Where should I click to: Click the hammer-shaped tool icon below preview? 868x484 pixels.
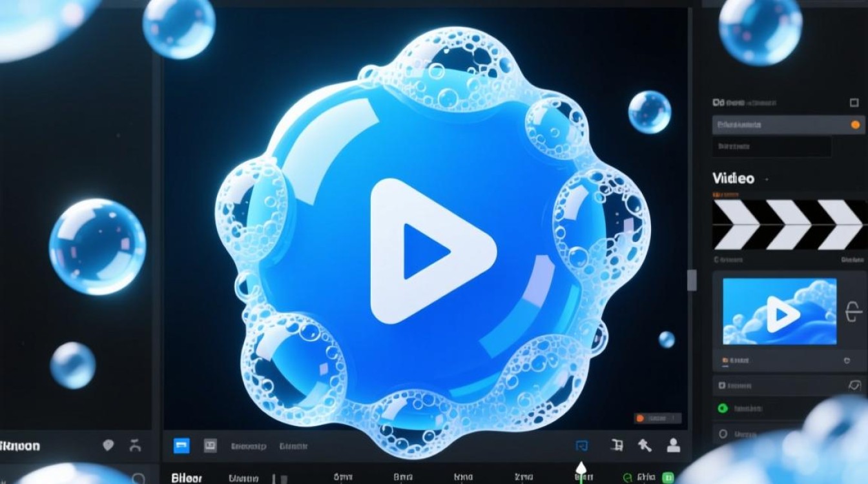(644, 445)
